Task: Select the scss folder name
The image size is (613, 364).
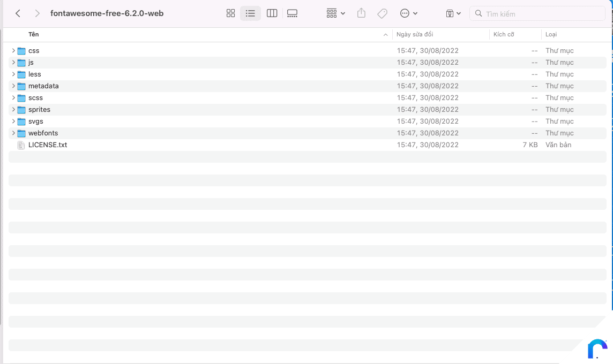Action: [x=35, y=97]
